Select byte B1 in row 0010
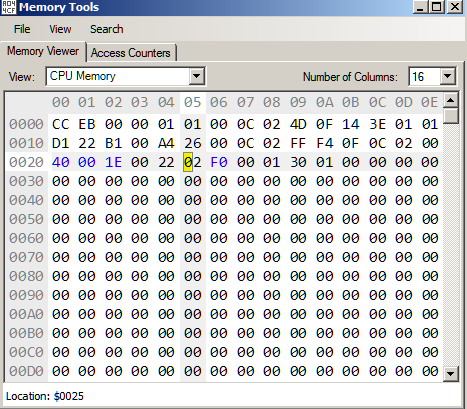The height and width of the screenshot is (409, 467). (x=113, y=143)
